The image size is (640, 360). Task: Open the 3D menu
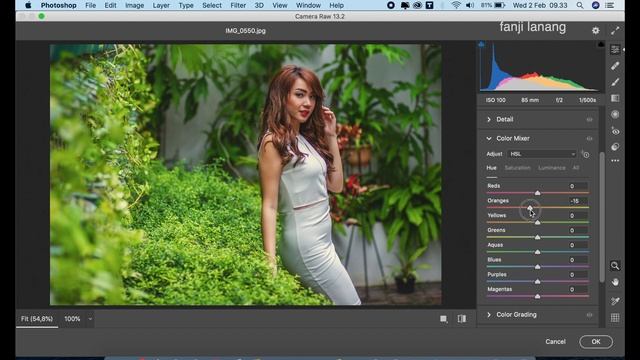pyautogui.click(x=259, y=5)
